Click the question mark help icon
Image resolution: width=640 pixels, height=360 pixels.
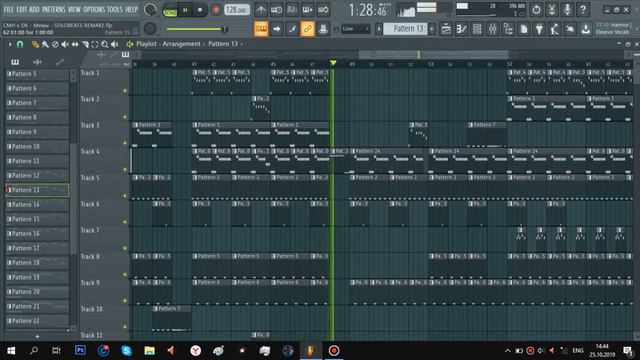(x=583, y=9)
